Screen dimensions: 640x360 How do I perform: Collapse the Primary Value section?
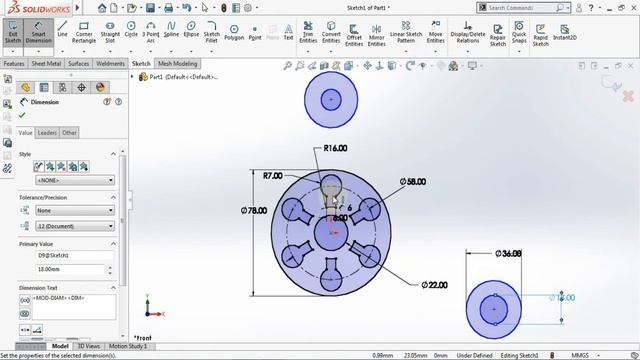pos(113,244)
